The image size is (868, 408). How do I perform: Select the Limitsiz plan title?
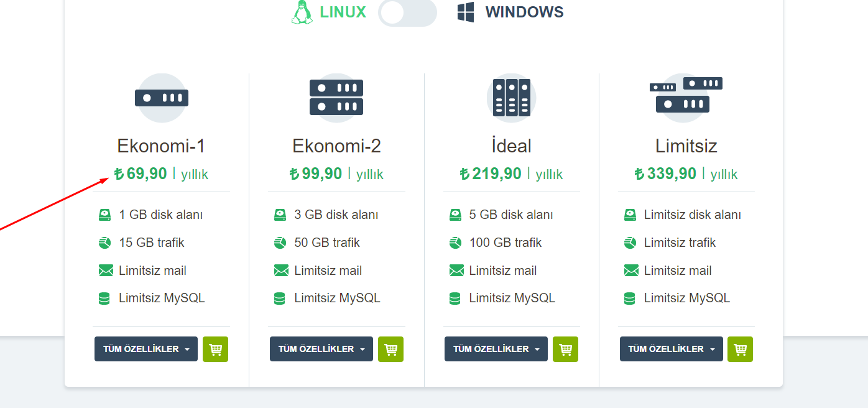[686, 146]
